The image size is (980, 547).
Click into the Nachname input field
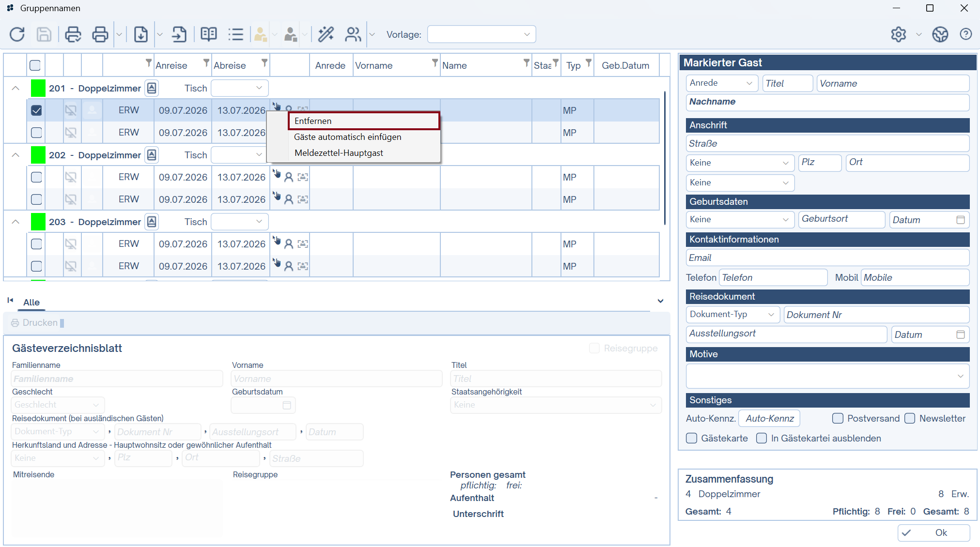[x=827, y=102]
